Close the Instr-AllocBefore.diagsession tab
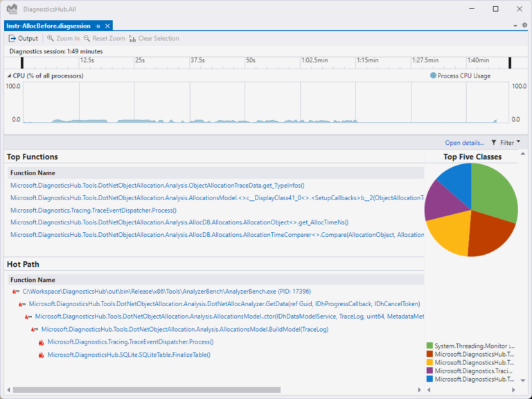The width and height of the screenshot is (532, 399). coord(107,26)
